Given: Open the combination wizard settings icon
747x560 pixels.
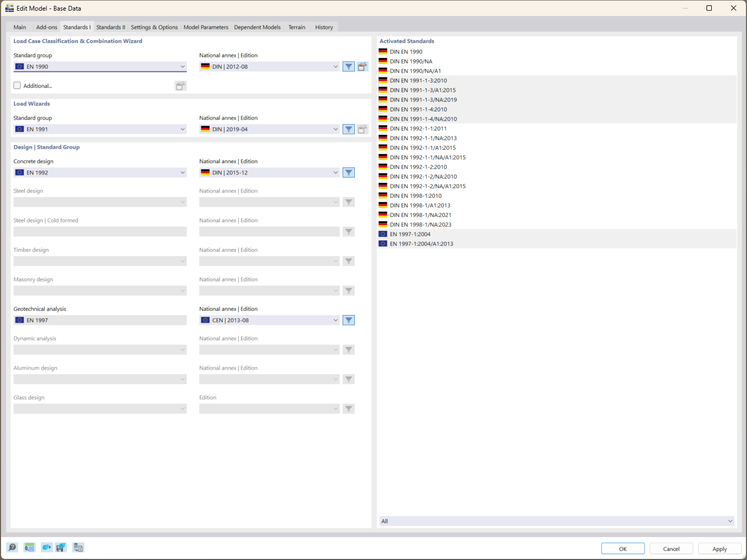Looking at the screenshot, I should click(x=363, y=66).
